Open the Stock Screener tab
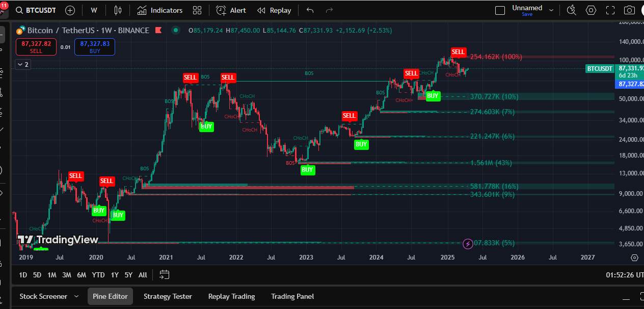This screenshot has width=644, height=309. (x=43, y=296)
